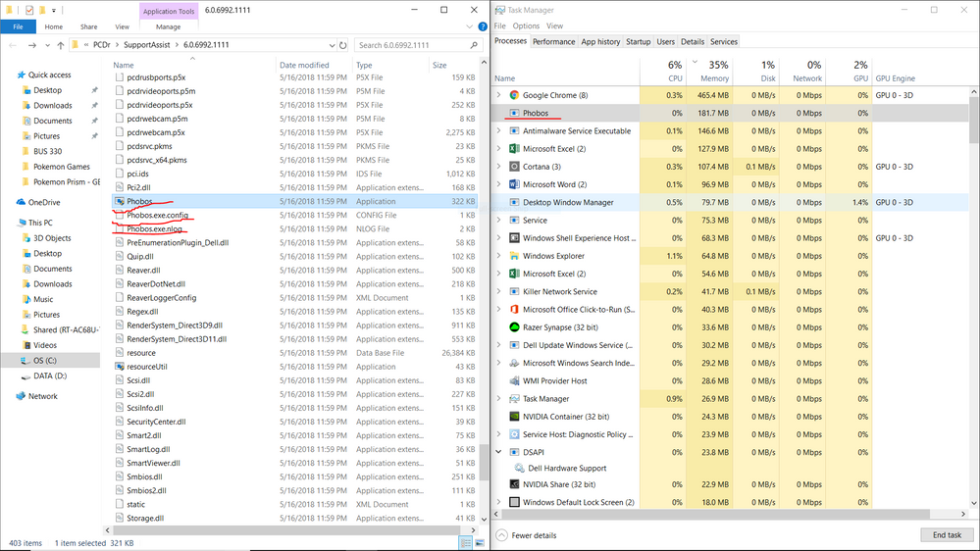
Task: Collapse view with Fewer details toggle
Action: [526, 535]
